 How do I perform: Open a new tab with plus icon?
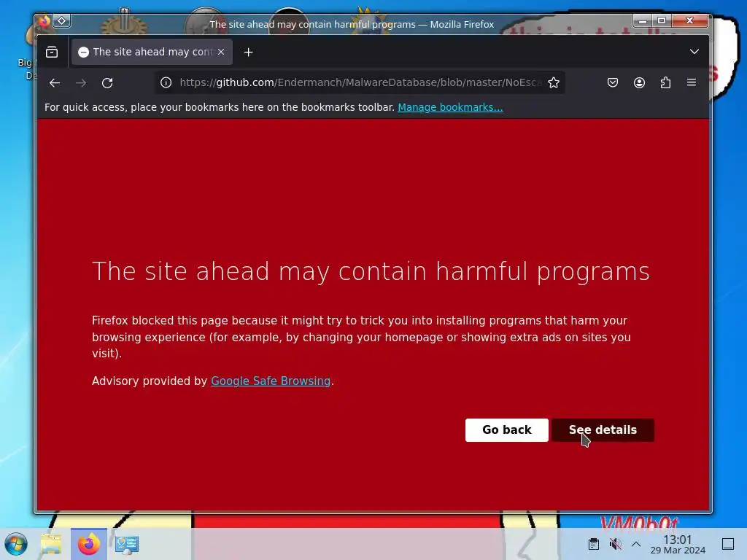click(x=248, y=52)
